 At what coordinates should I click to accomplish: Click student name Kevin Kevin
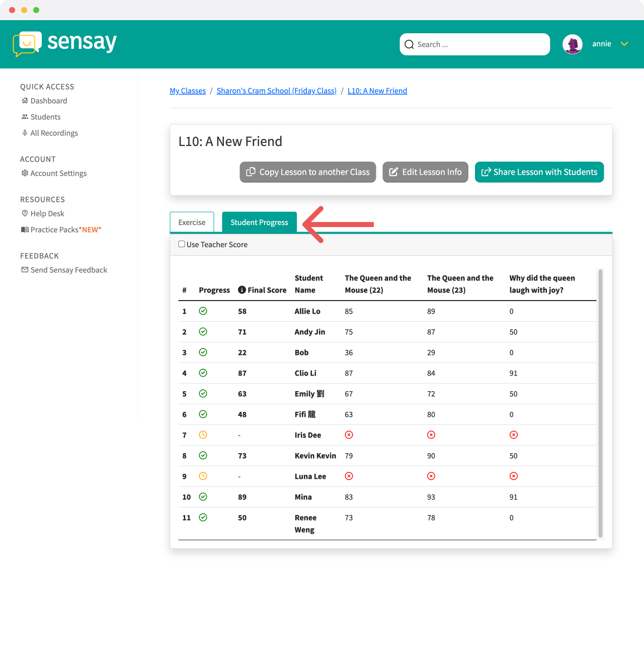pyautogui.click(x=315, y=456)
